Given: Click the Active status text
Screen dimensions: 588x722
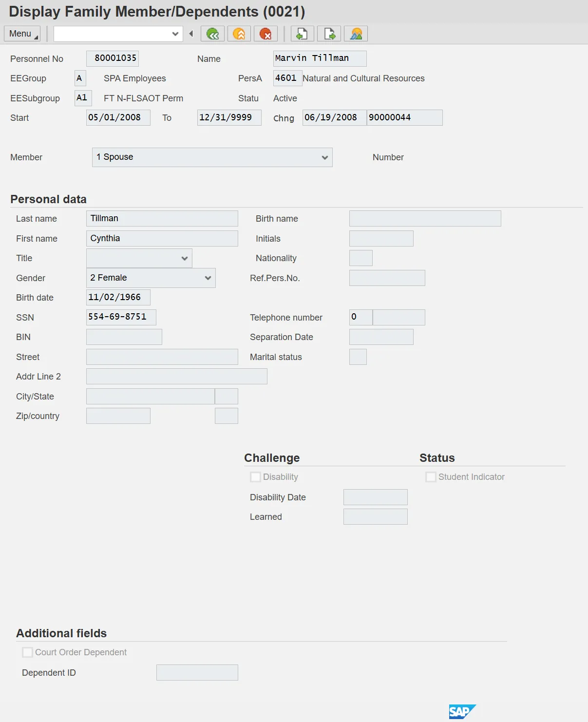Looking at the screenshot, I should coord(285,98).
